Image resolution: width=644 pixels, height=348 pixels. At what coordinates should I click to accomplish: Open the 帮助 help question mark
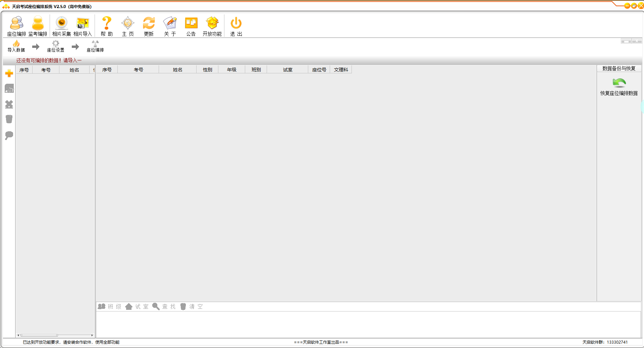[x=107, y=26]
